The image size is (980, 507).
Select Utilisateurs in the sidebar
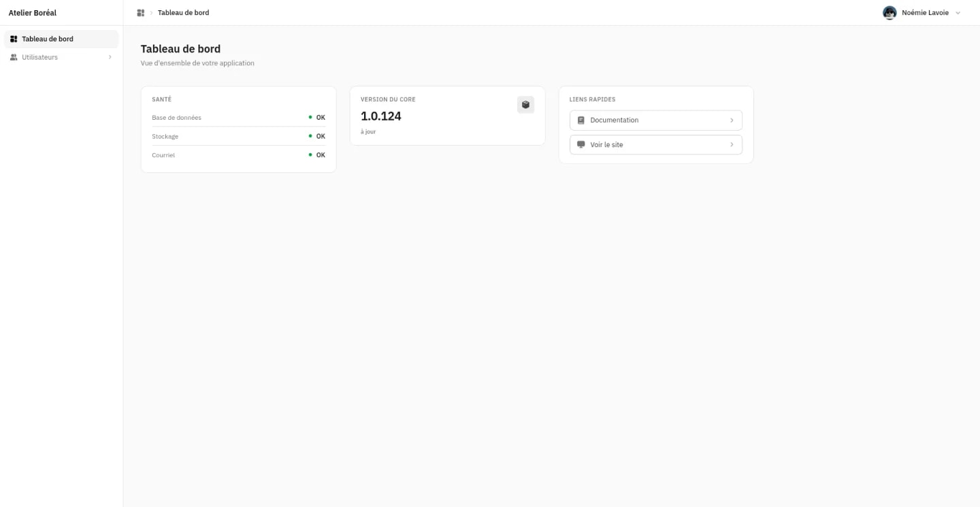point(61,57)
